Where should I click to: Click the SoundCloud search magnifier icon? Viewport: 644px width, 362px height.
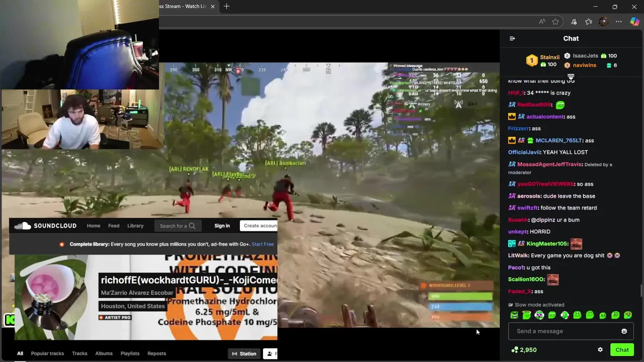(x=192, y=226)
